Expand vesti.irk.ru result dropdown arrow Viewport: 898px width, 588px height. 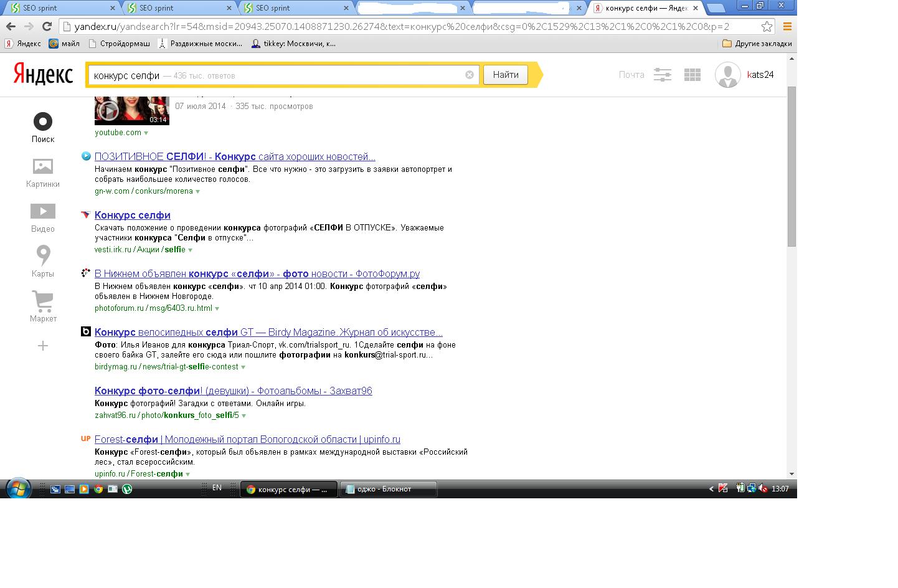tap(191, 250)
